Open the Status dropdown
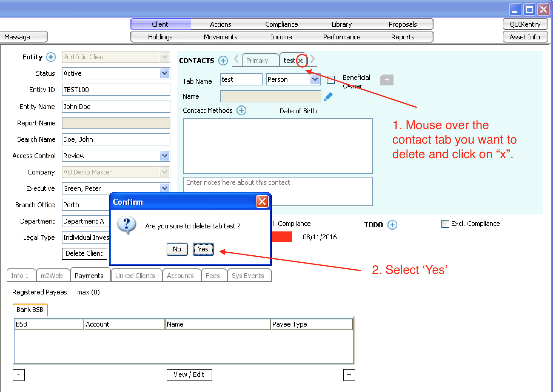Viewport: 553px width, 392px height. click(164, 73)
